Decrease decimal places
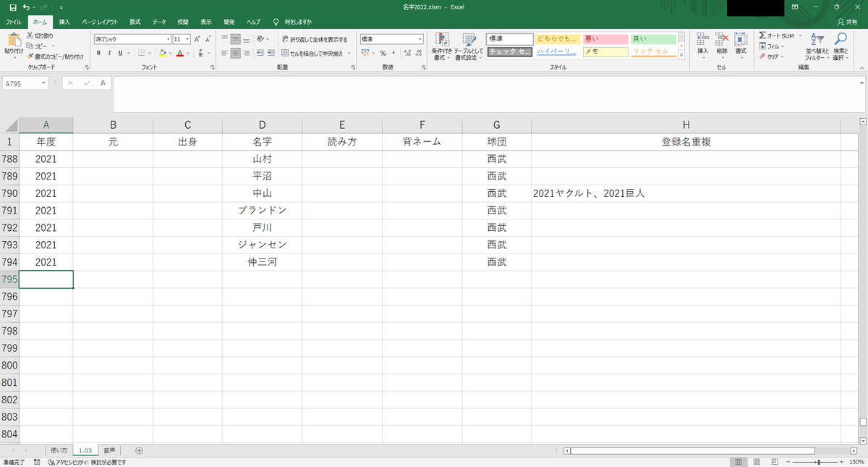The height and width of the screenshot is (467, 868). 419,53
